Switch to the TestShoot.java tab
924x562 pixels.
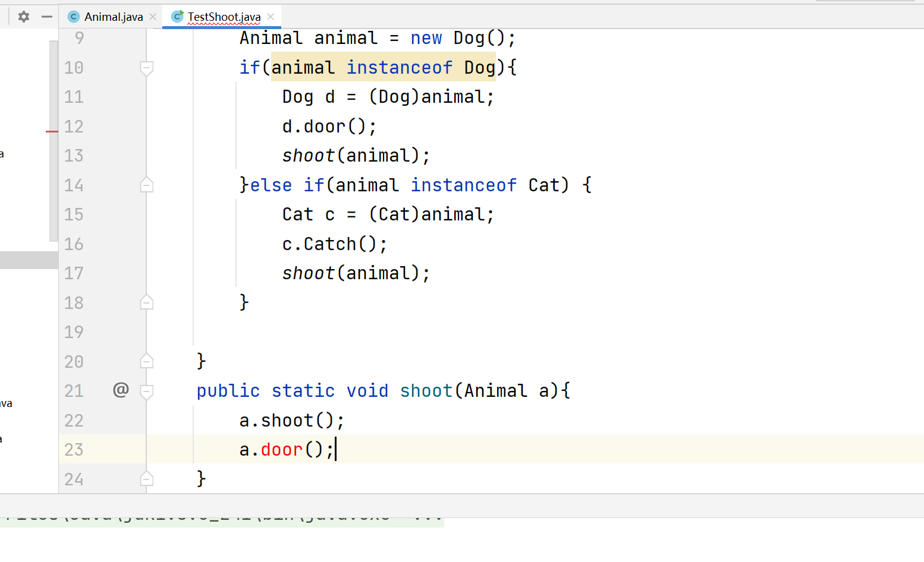pos(224,17)
